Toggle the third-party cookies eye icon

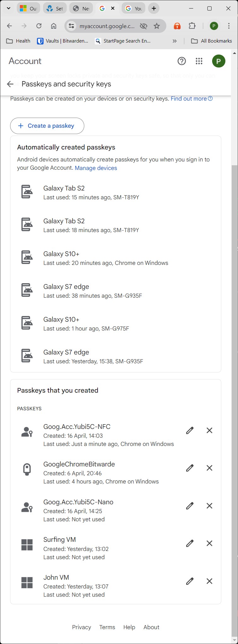(144, 26)
